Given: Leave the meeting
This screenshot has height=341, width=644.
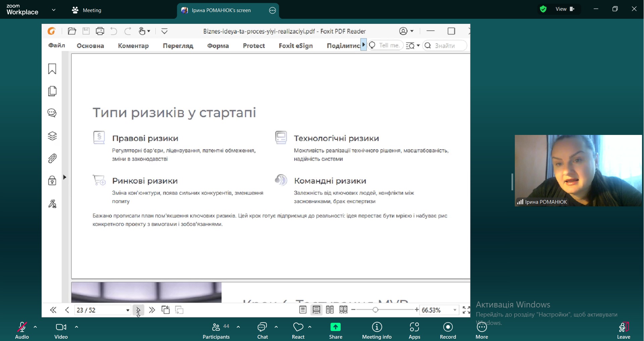Looking at the screenshot, I should click(624, 331).
